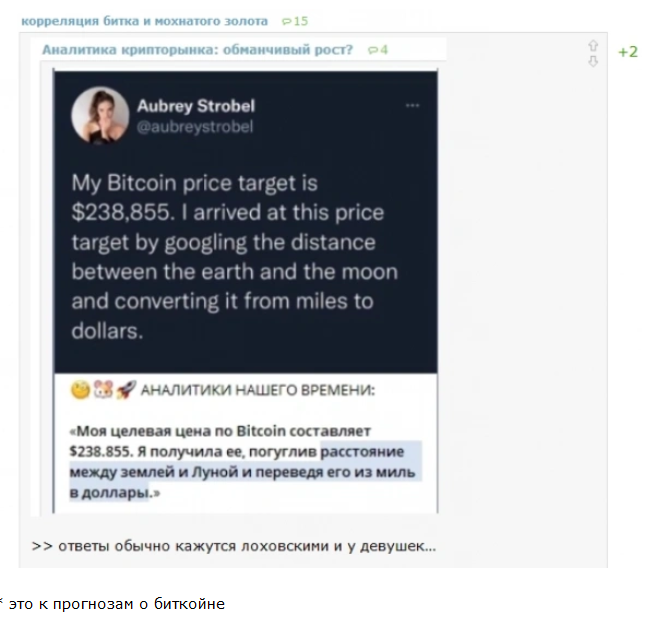This screenshot has width=649, height=623.
Task: Click the Aubrey Strobel display name
Action: pyautogui.click(x=196, y=106)
